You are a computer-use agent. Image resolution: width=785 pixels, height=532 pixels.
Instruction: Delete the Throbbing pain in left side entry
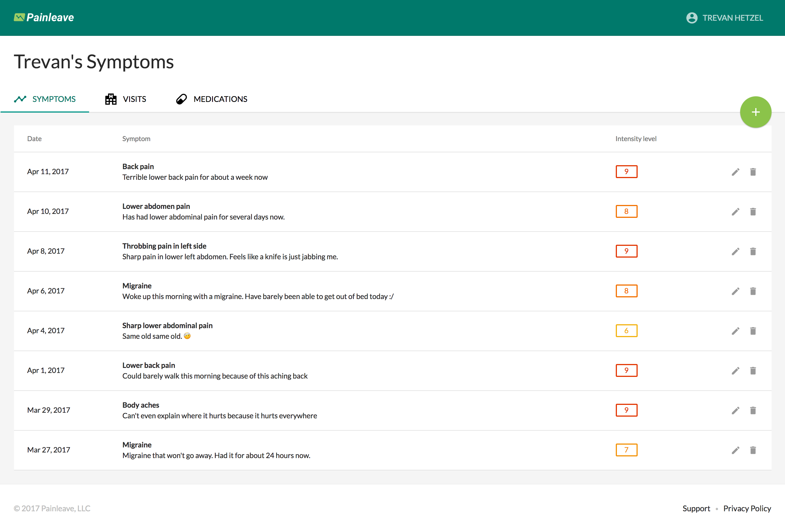(x=753, y=251)
